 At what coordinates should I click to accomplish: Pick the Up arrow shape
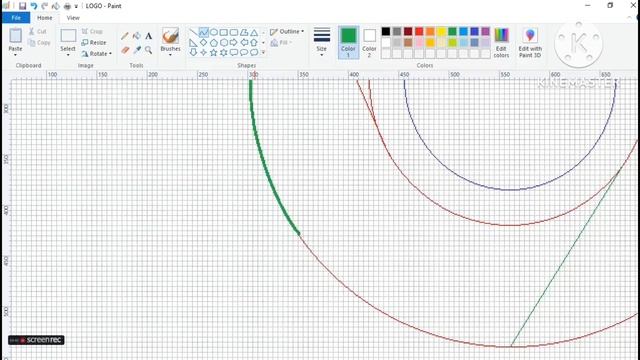tap(254, 42)
